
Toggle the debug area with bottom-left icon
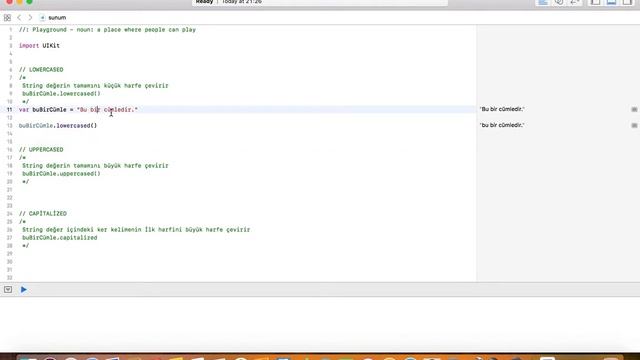tap(8, 289)
